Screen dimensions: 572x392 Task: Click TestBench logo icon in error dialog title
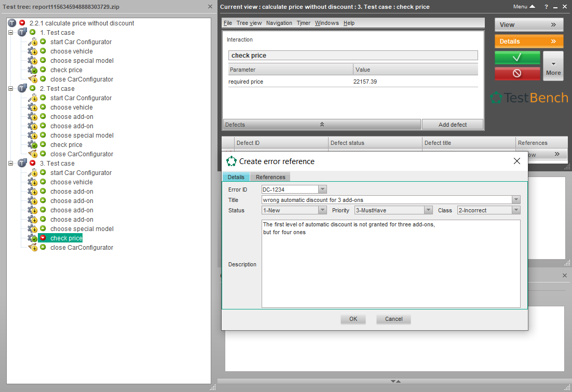(x=231, y=161)
